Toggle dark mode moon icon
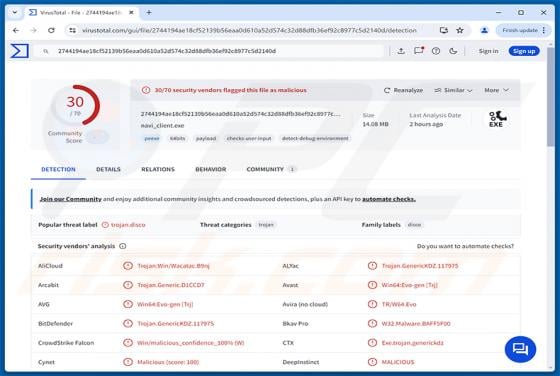Screen dimensions: 560x376 (x=453, y=51)
